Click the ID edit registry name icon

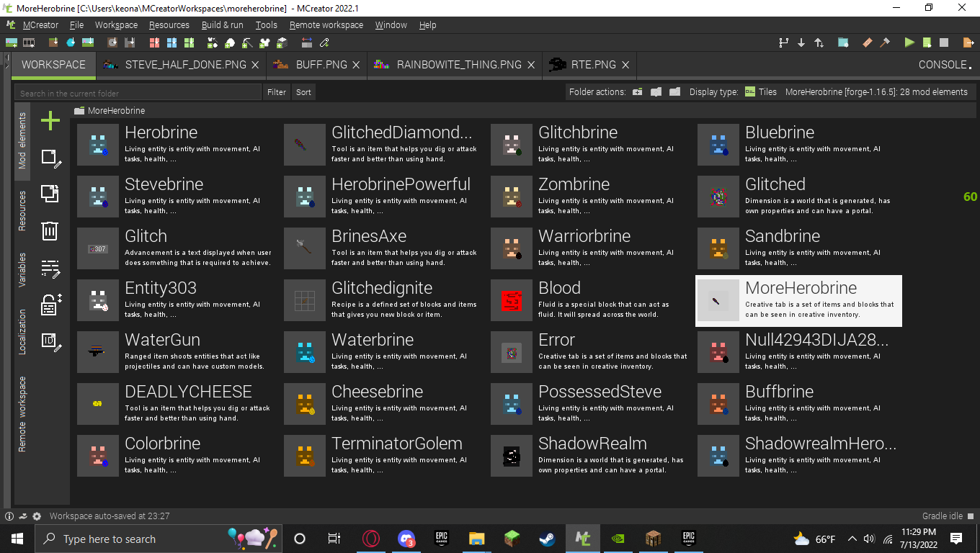50,341
